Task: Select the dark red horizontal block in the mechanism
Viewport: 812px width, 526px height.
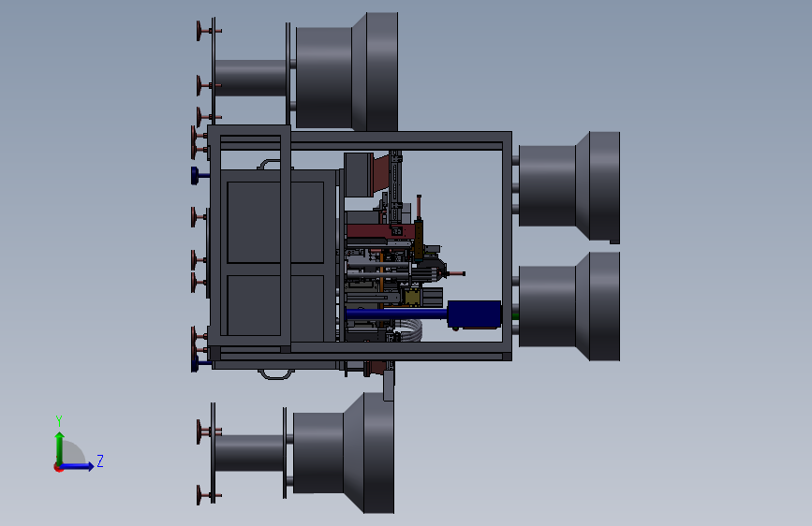Action: (x=380, y=231)
